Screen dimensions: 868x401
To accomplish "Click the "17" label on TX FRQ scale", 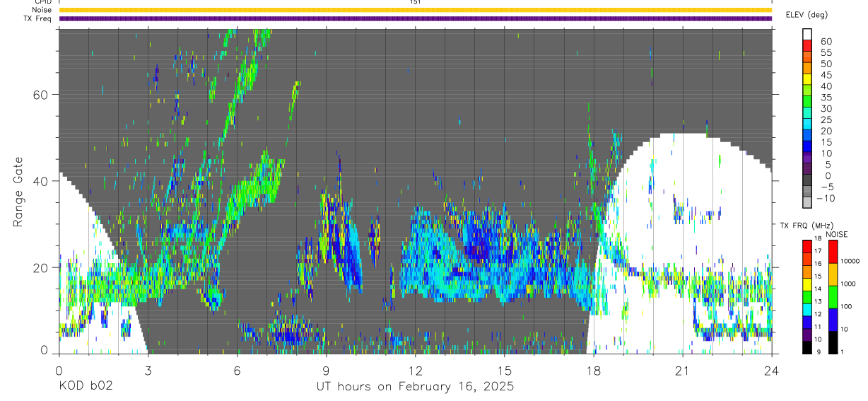I will pos(817,251).
